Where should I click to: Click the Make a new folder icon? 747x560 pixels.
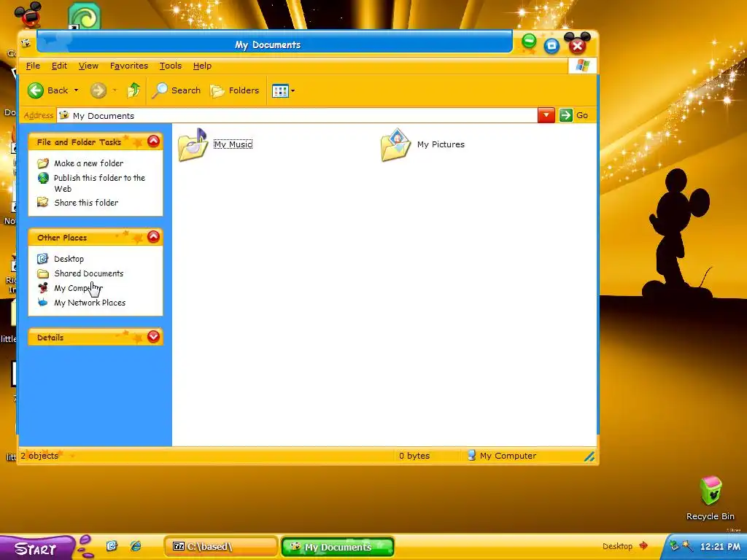point(43,163)
